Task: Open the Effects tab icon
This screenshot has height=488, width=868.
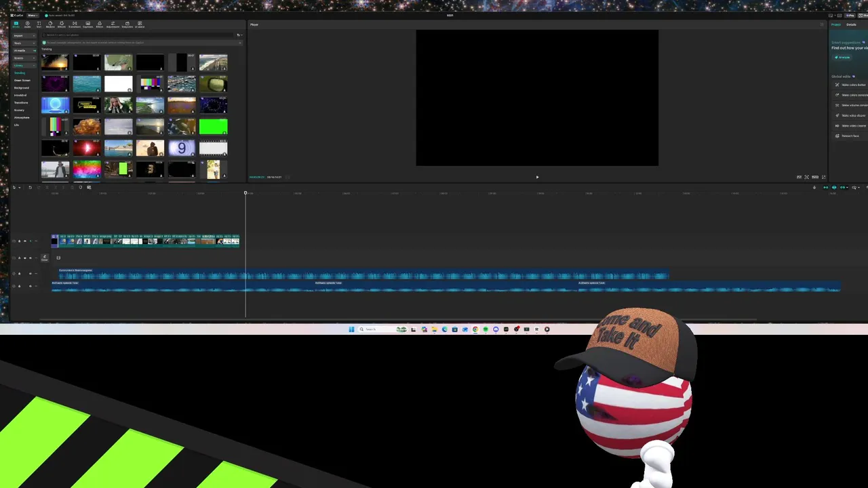Action: (x=62, y=24)
